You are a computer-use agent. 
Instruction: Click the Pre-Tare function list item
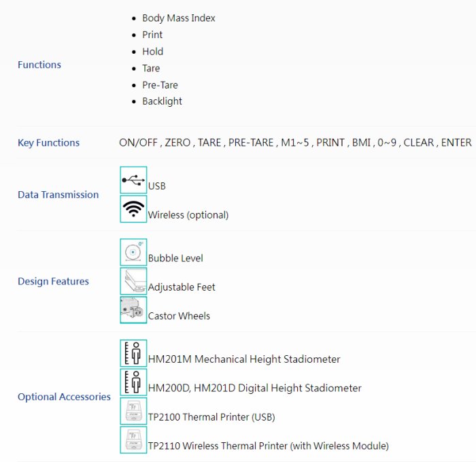point(160,85)
